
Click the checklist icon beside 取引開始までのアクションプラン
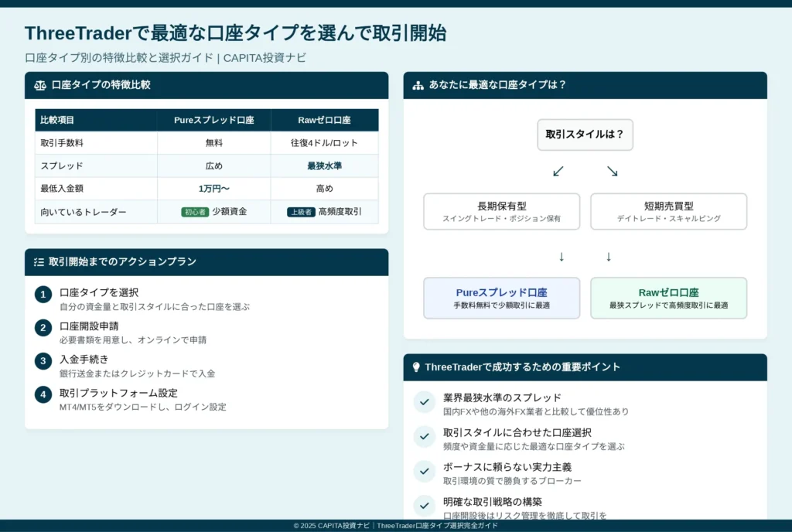pyautogui.click(x=39, y=262)
